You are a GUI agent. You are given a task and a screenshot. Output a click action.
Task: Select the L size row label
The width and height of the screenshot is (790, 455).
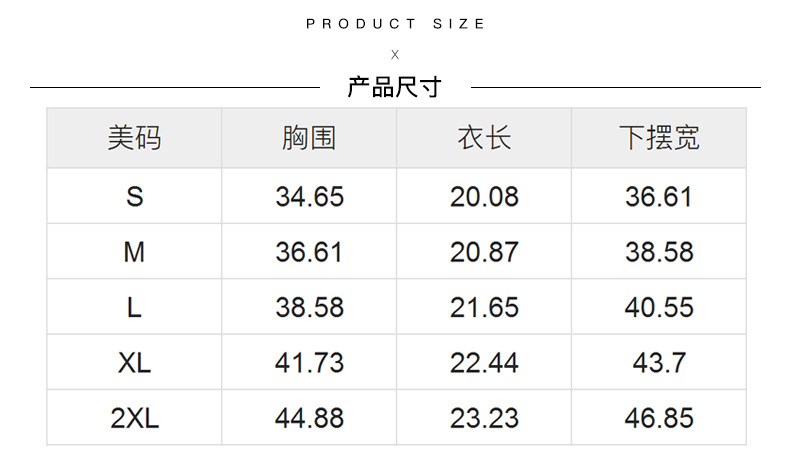[134, 307]
